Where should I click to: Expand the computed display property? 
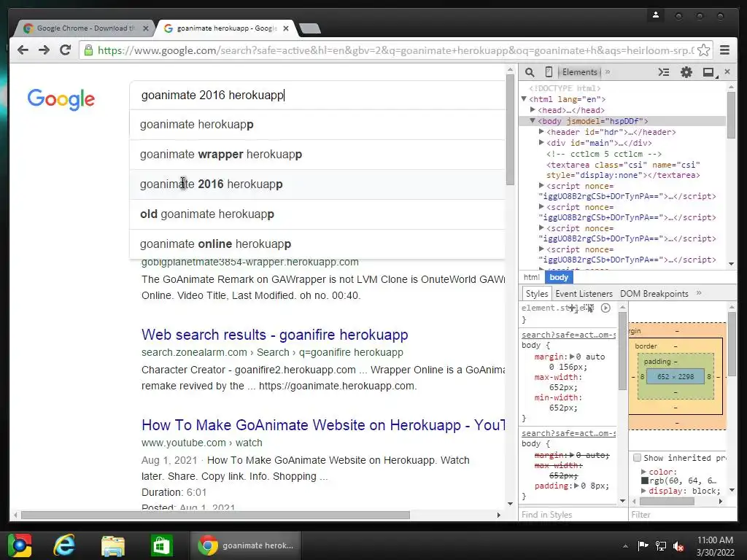pyautogui.click(x=644, y=491)
